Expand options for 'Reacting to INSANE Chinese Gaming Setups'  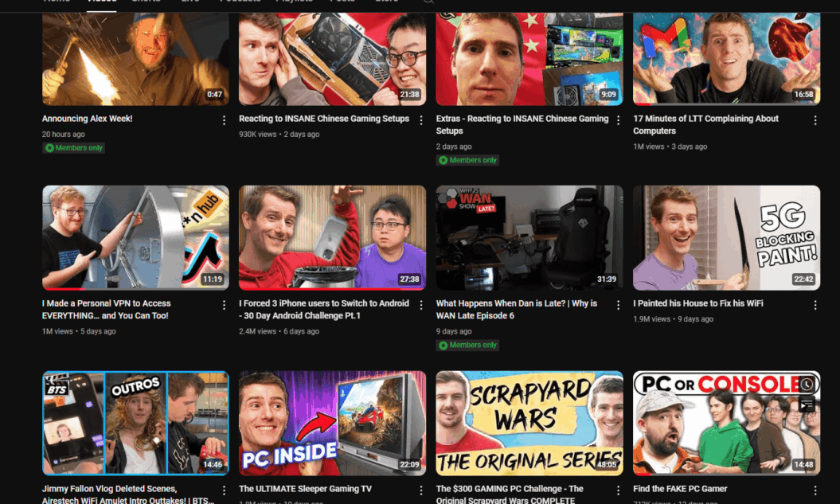tap(421, 120)
